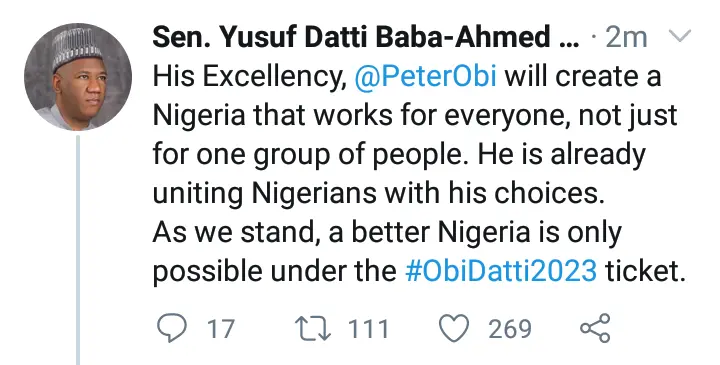Open the tweet options chevron menu
Image resolution: width=720 pixels, height=365 pixels.
pyautogui.click(x=678, y=36)
